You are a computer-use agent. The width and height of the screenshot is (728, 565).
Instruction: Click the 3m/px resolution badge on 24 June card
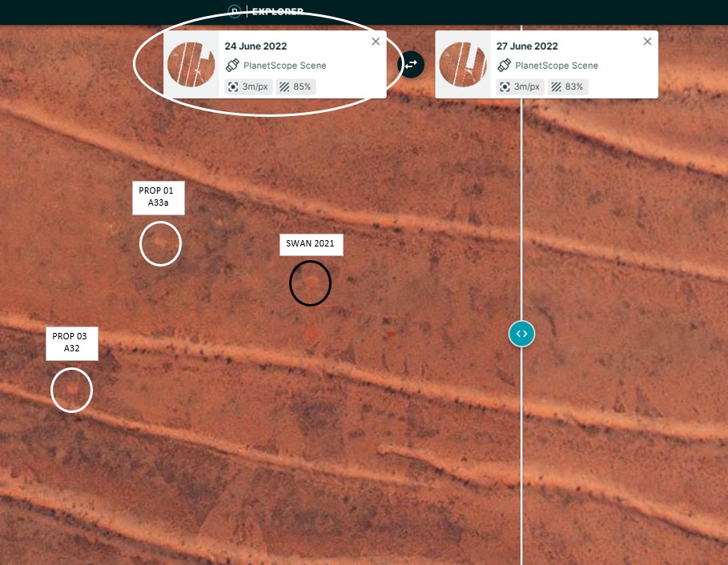click(x=248, y=86)
